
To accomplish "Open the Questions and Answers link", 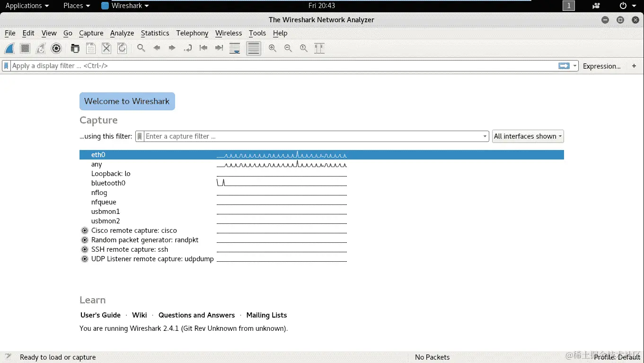I will pos(196,315).
